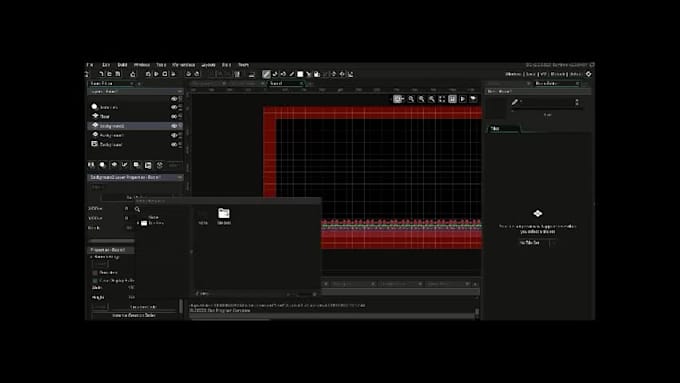Click the fit room to window icon
The image size is (680, 383).
(x=442, y=99)
